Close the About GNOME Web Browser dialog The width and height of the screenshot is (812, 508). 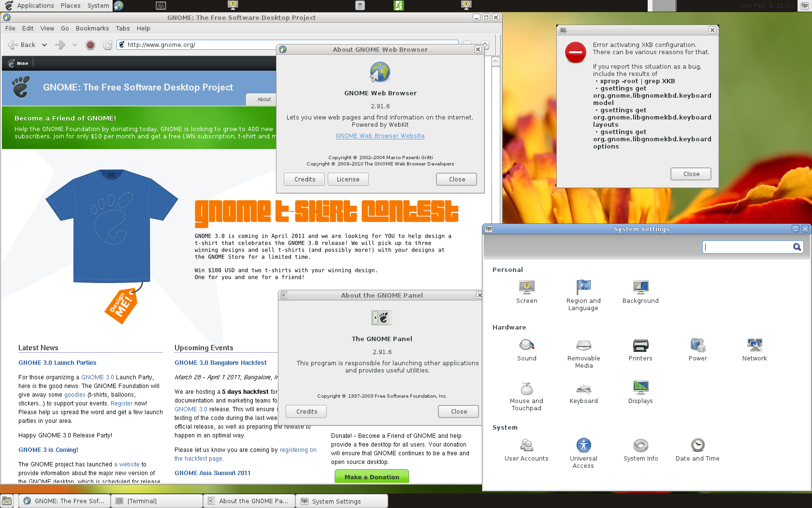click(x=457, y=179)
